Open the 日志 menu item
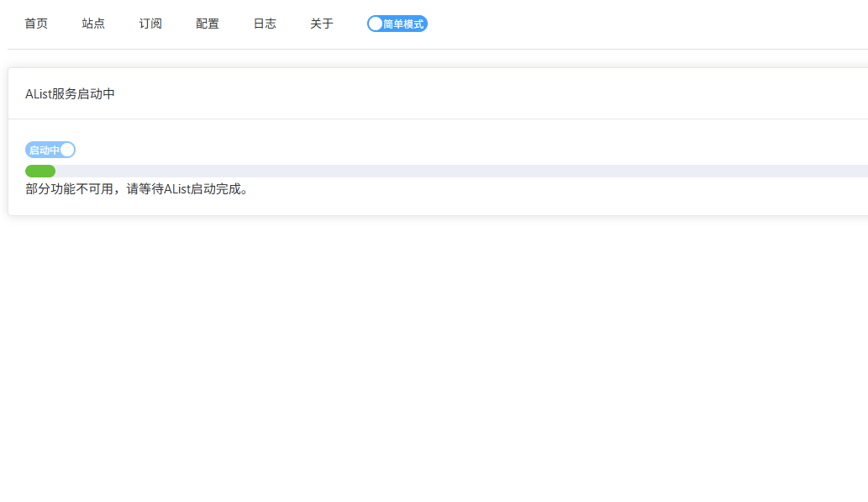Screen dimensions: 868x502 click(265, 24)
